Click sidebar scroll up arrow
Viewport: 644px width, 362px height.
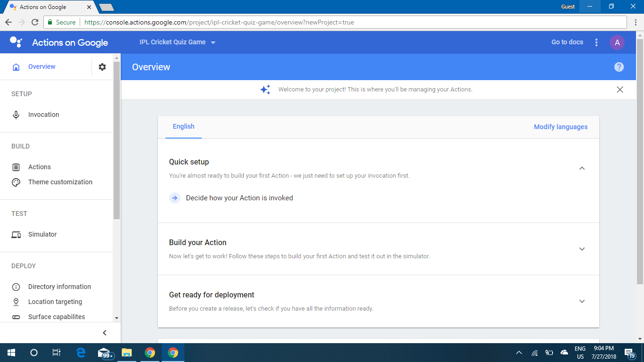pyautogui.click(x=117, y=58)
